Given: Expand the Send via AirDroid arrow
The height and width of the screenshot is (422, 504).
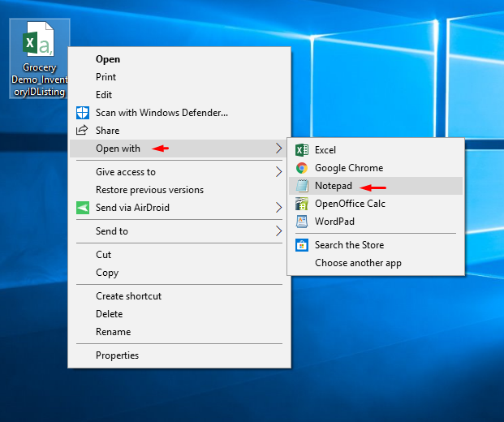Looking at the screenshot, I should [x=278, y=207].
